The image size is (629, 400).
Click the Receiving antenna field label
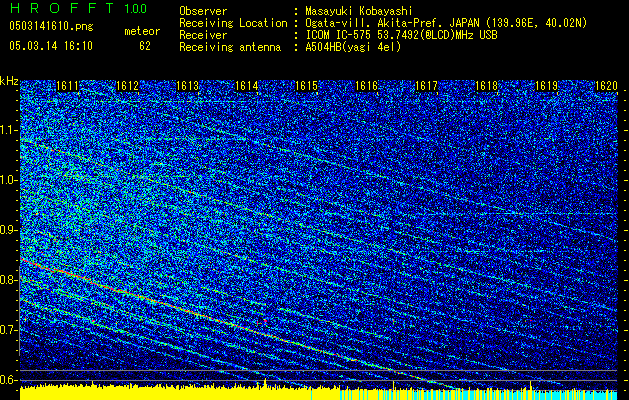(x=230, y=47)
